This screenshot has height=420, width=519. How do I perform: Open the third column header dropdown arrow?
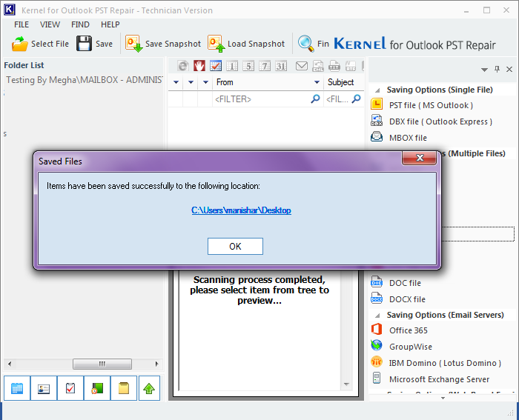(x=205, y=82)
